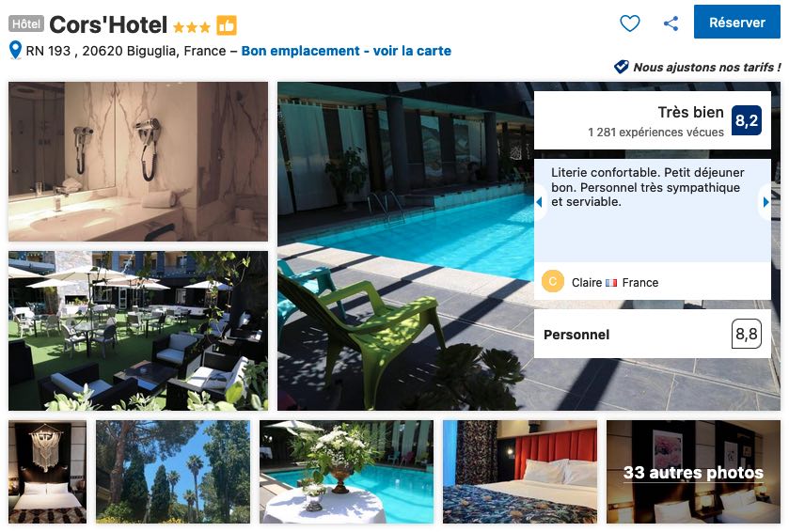The width and height of the screenshot is (789, 532).
Task: Click the Réserver button
Action: click(736, 23)
